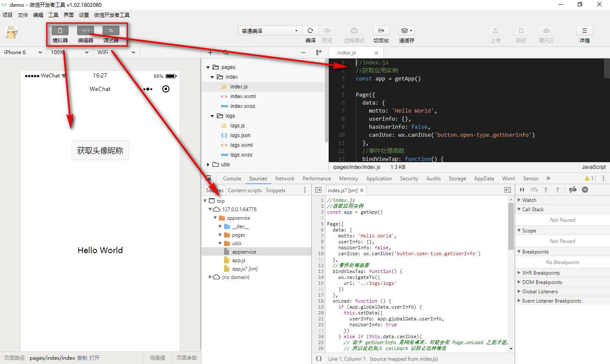Image resolution: width=610 pixels, height=364 pixels.
Task: Open the 工具 menu
Action: [x=53, y=15]
